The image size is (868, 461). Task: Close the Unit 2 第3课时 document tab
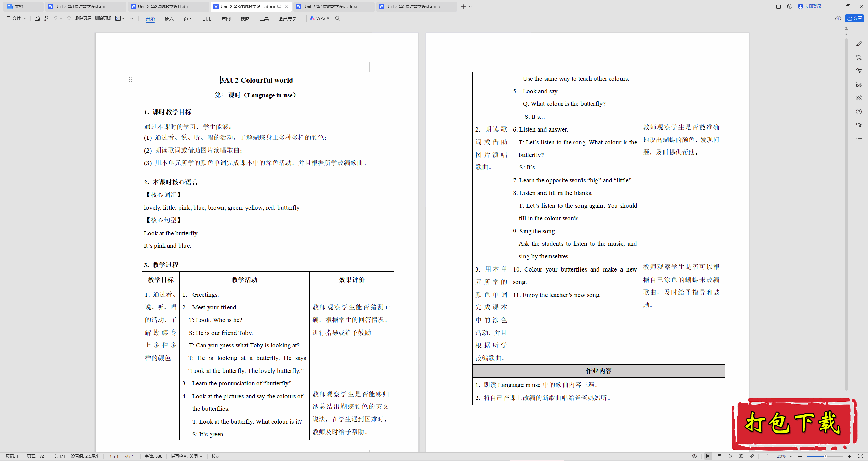pos(287,6)
